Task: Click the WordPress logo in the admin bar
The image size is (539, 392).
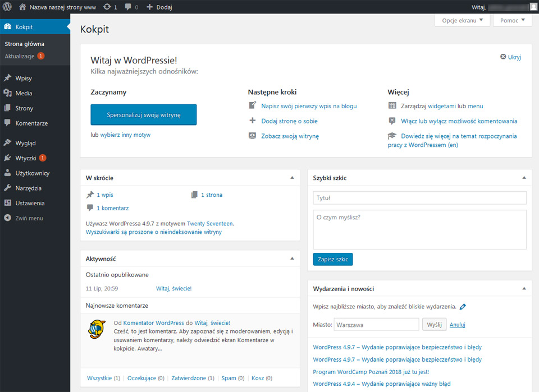Action: [7, 7]
